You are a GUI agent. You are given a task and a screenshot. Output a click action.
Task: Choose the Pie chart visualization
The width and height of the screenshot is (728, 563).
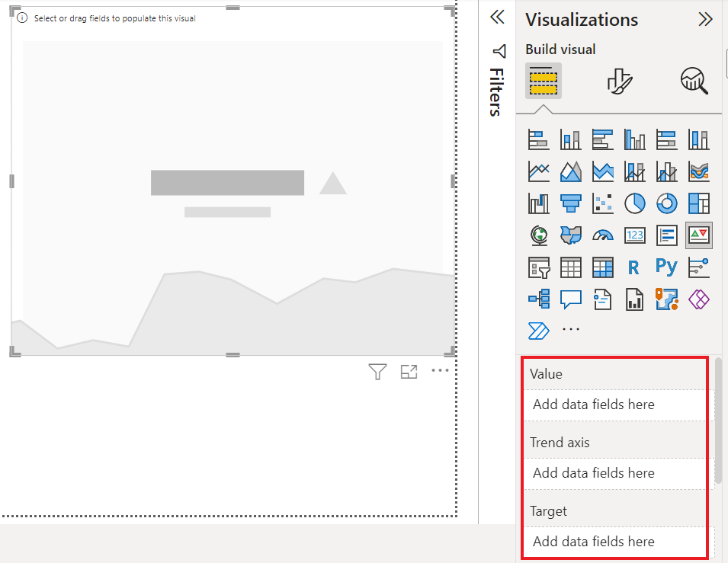click(x=635, y=203)
